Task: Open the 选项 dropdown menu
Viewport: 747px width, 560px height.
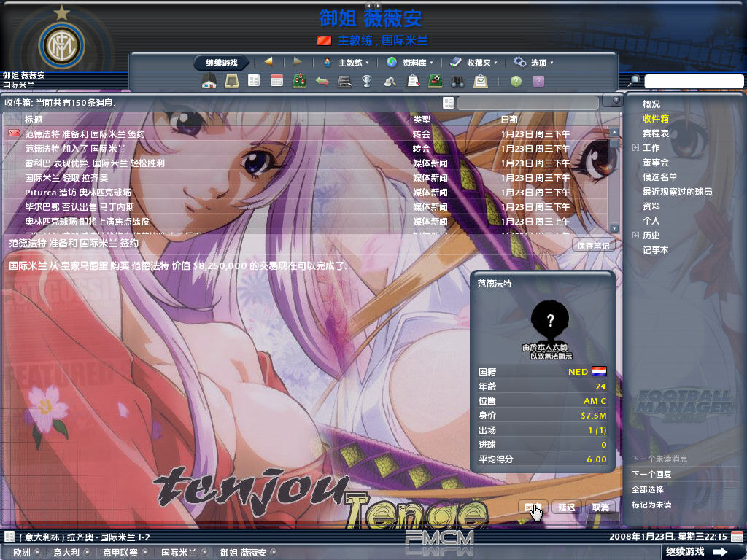Action: (x=533, y=63)
